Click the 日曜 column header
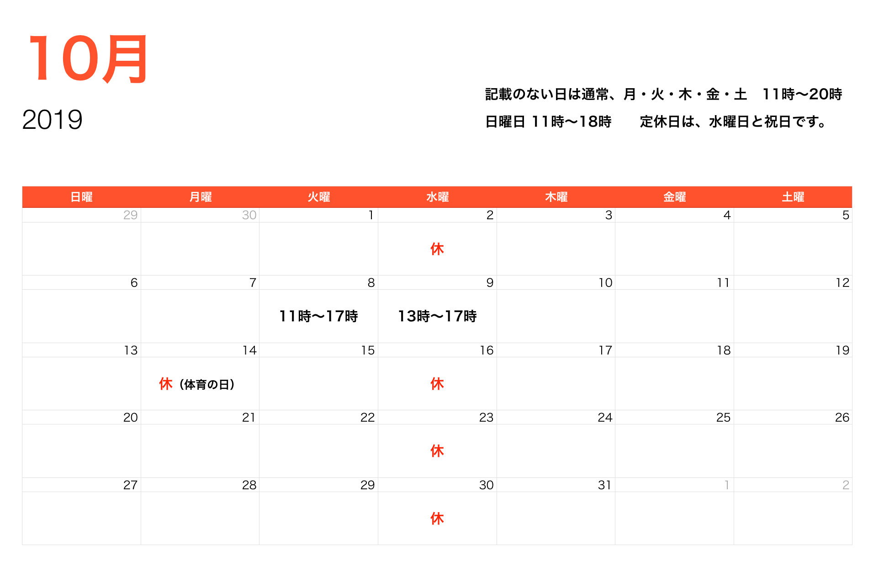884x588 pixels. [81, 196]
